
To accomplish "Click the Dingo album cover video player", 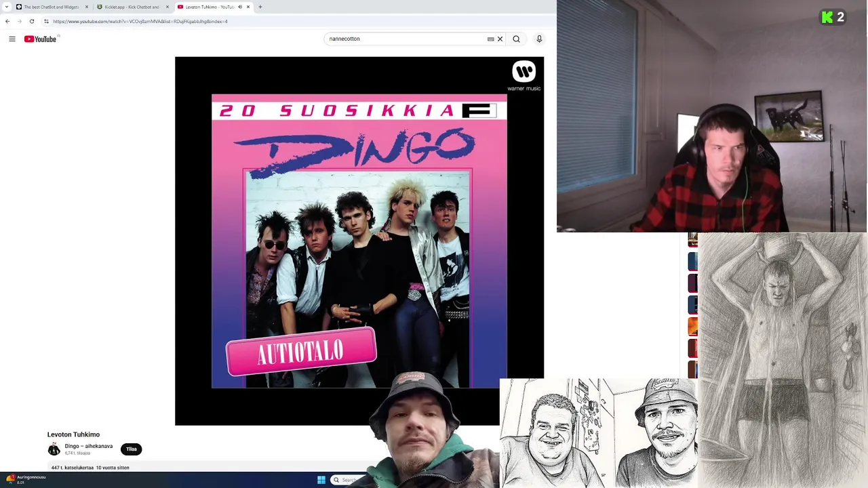I will coord(359,241).
